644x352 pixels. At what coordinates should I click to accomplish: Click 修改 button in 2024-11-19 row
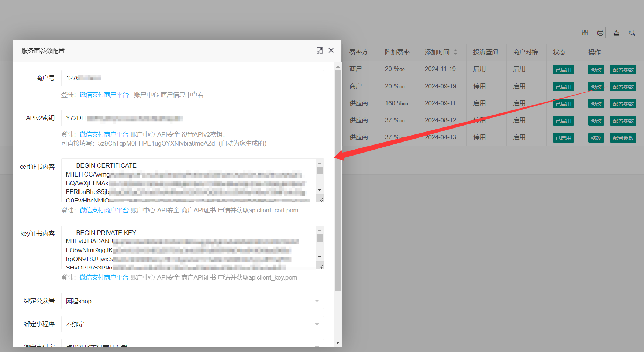[x=596, y=69]
